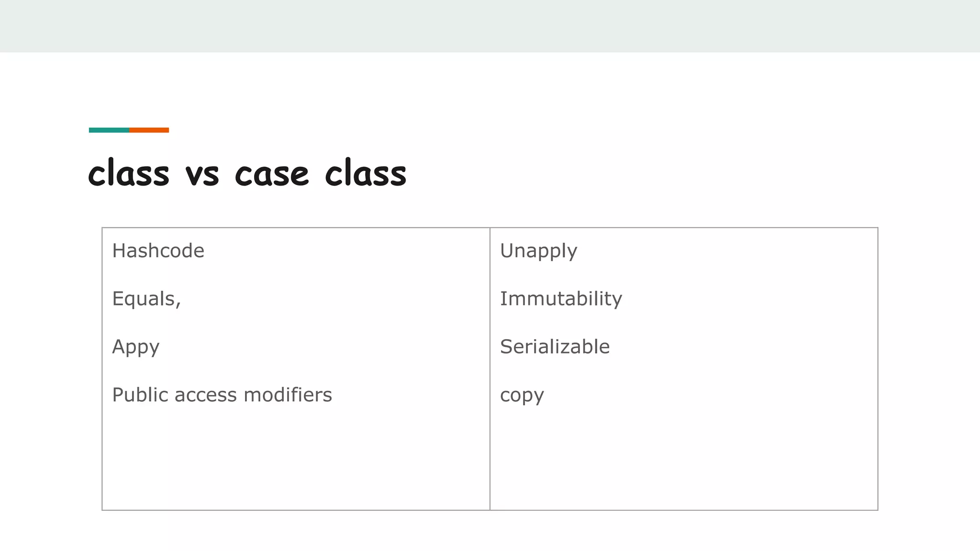Click the slide title "class vs case class"
Screen dimensions: 980x551
[x=247, y=173]
